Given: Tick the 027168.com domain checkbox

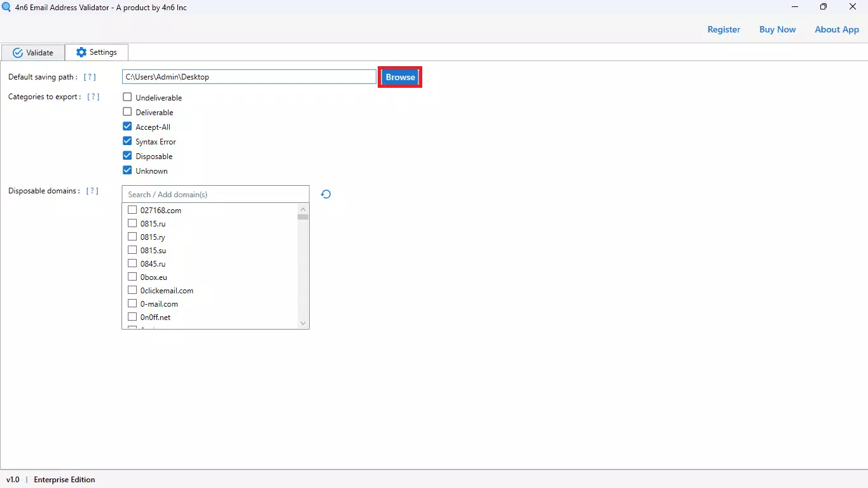Looking at the screenshot, I should pyautogui.click(x=132, y=210).
